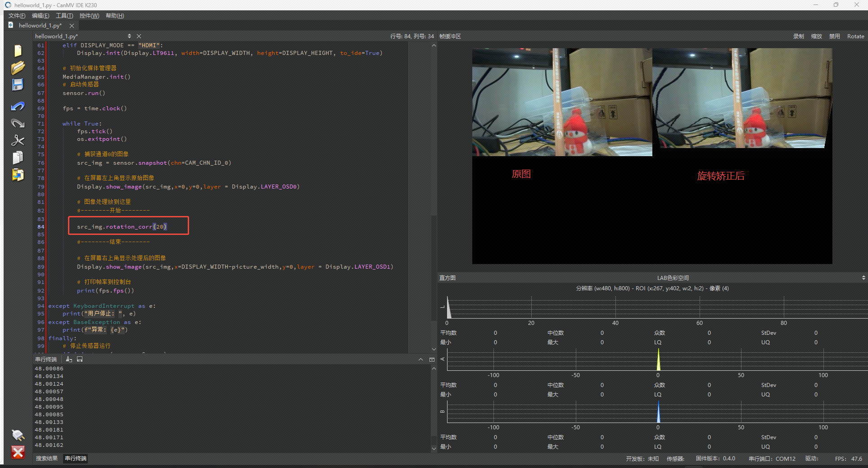The image size is (868, 468).
Task: Click the line containing src_img.rotation_corr(20)
Action: (x=122, y=227)
